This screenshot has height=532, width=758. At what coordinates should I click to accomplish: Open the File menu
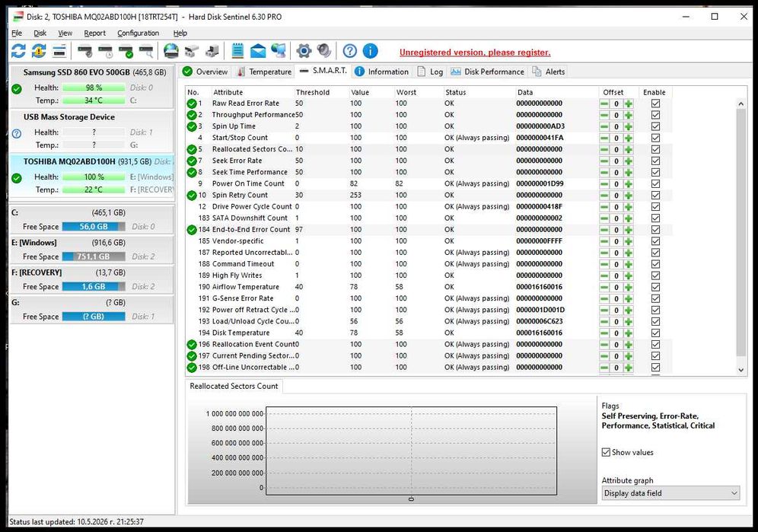tap(17, 33)
